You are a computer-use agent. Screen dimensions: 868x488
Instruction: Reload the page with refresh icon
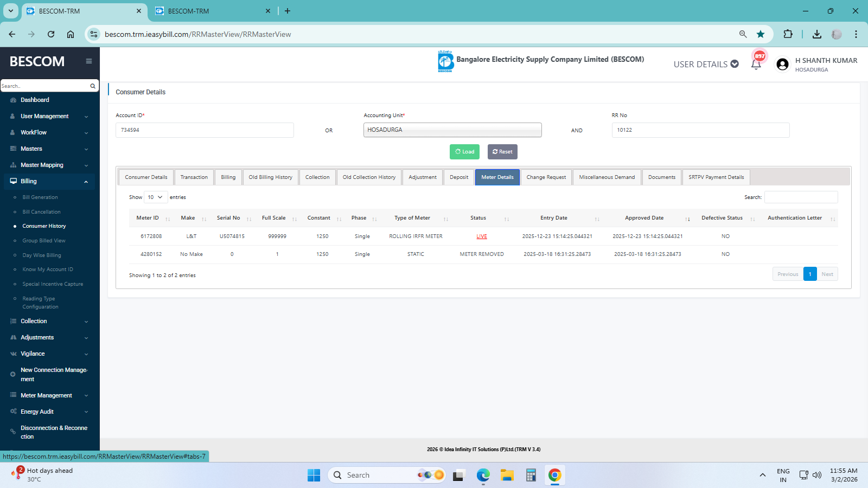click(x=51, y=34)
